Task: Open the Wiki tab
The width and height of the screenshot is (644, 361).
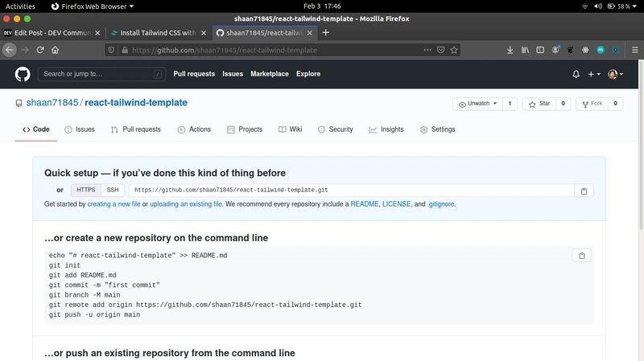Action: pos(291,129)
